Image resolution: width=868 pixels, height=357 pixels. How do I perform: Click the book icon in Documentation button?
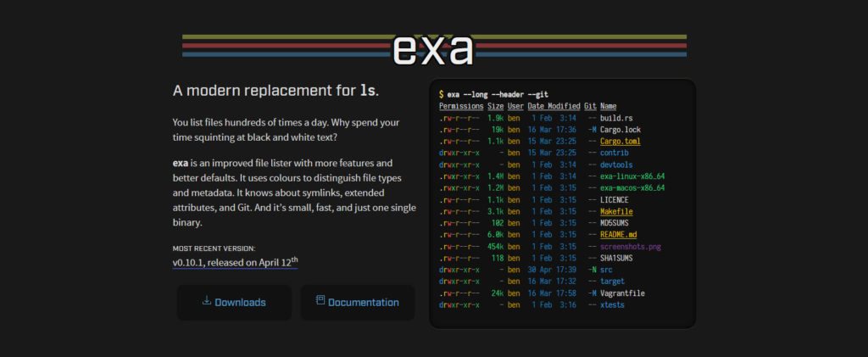pos(320,300)
